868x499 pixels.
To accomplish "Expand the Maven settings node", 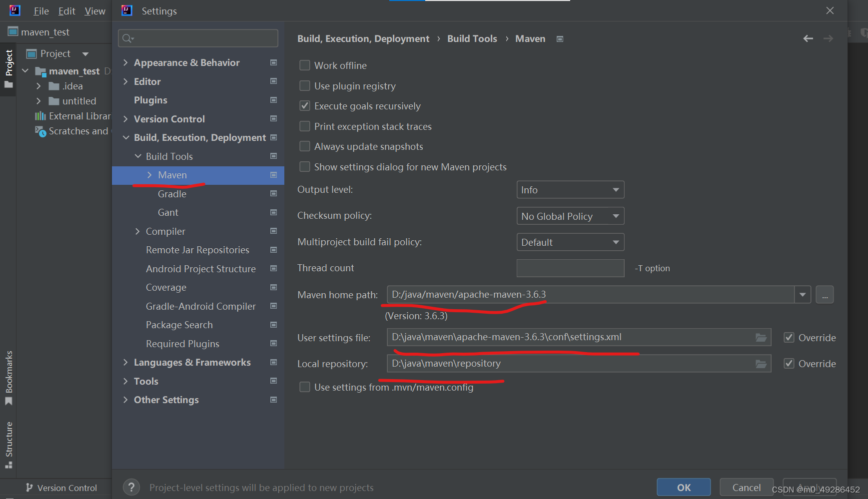I will pos(149,175).
